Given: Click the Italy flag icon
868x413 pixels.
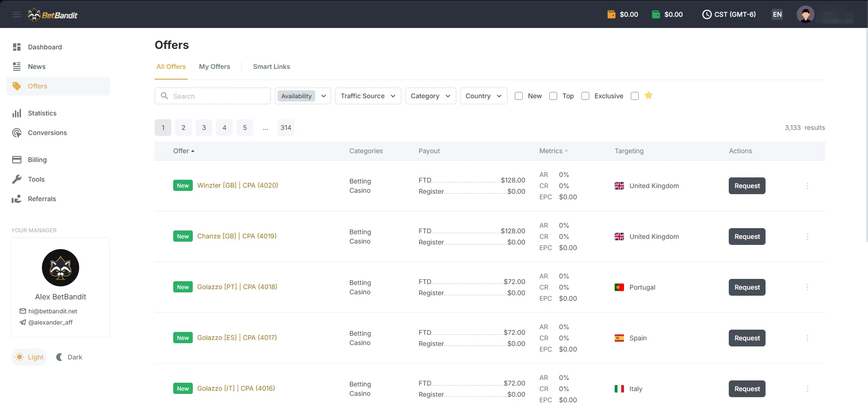Looking at the screenshot, I should pos(619,389).
